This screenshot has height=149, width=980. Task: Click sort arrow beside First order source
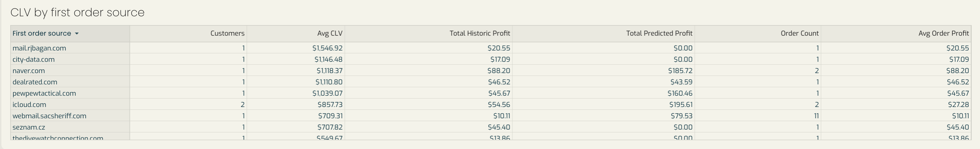pyautogui.click(x=76, y=34)
